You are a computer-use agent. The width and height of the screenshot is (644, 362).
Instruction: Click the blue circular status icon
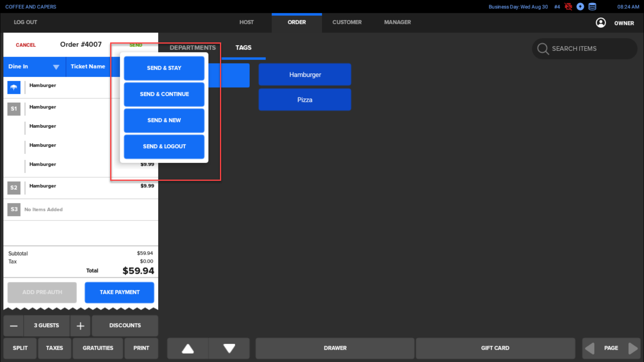pos(580,7)
